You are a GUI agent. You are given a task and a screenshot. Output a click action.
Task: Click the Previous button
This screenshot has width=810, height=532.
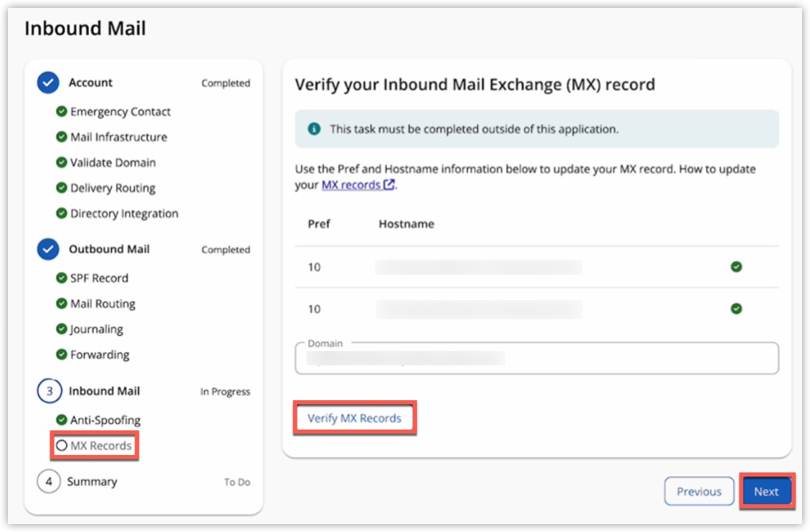pos(698,491)
